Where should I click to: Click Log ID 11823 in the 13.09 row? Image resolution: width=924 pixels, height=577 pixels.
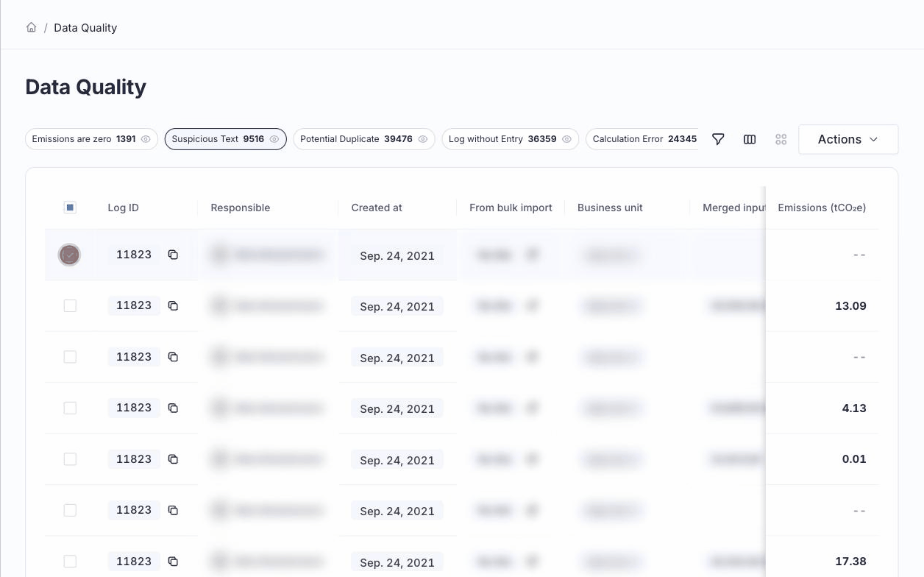tap(134, 305)
